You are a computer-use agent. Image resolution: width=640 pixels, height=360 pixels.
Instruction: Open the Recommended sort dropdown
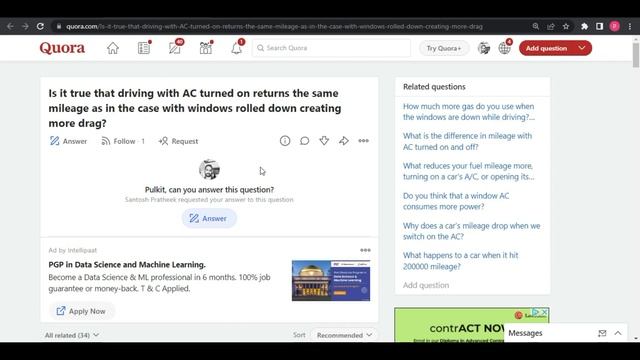pos(344,335)
